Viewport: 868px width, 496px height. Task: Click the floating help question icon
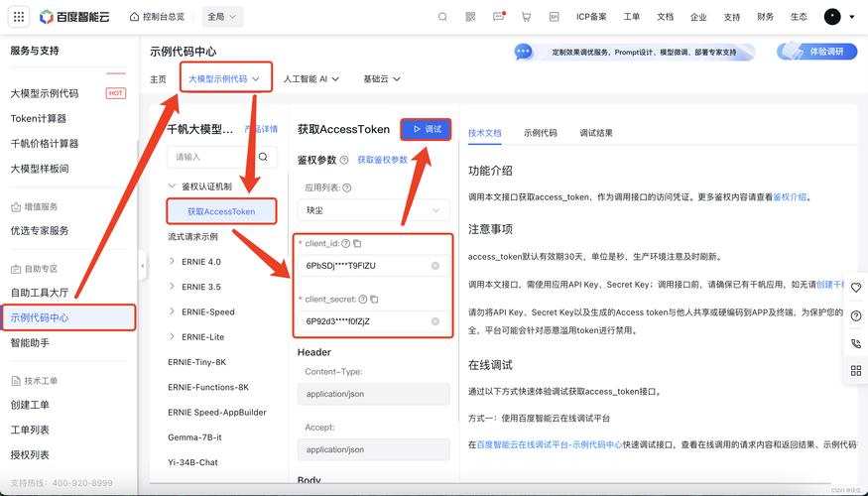[856, 315]
